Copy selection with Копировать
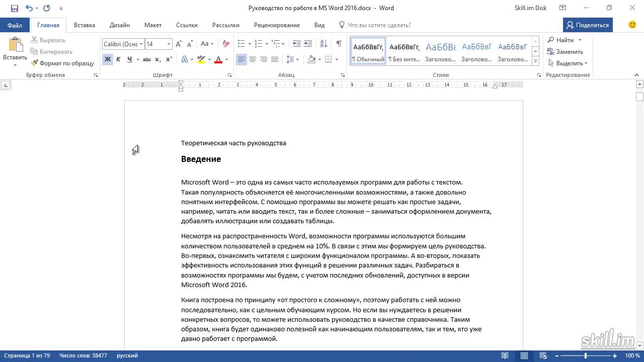The width and height of the screenshot is (644, 362). [51, 52]
